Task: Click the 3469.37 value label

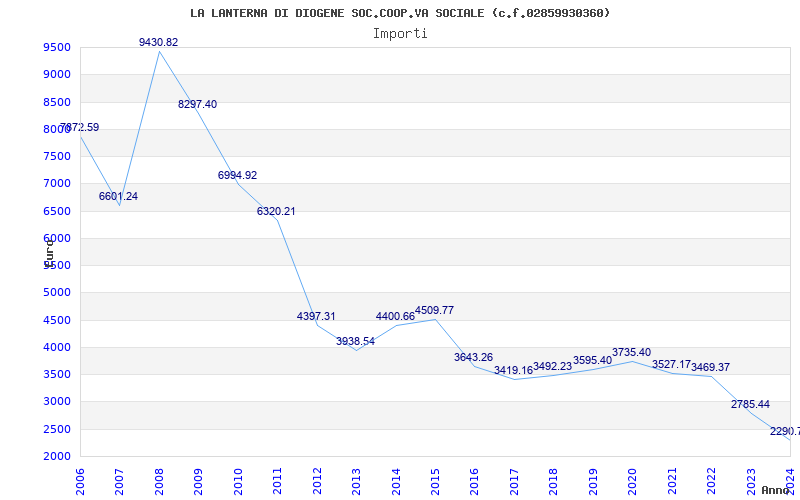Action: click(711, 367)
